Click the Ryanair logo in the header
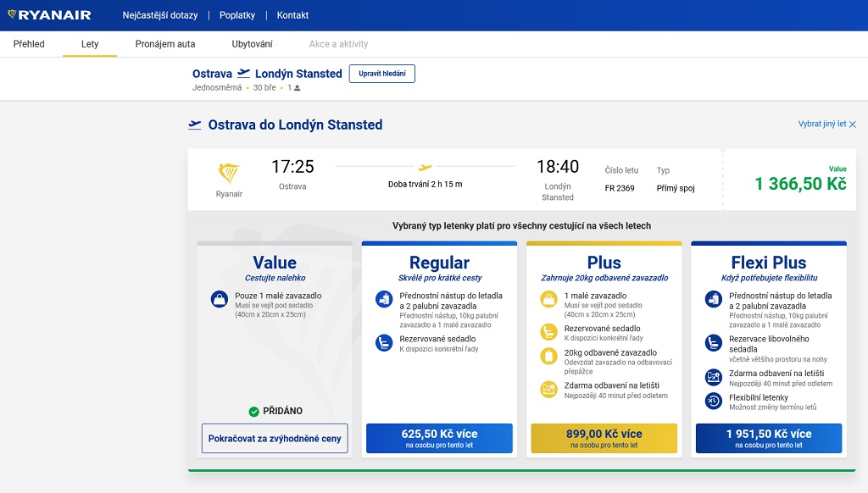 pos(49,15)
